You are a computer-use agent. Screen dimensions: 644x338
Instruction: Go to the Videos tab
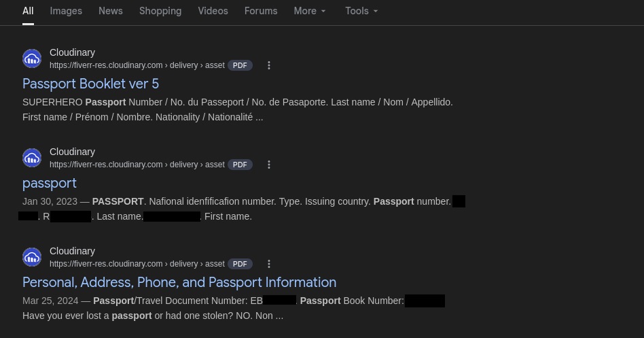pos(213,11)
